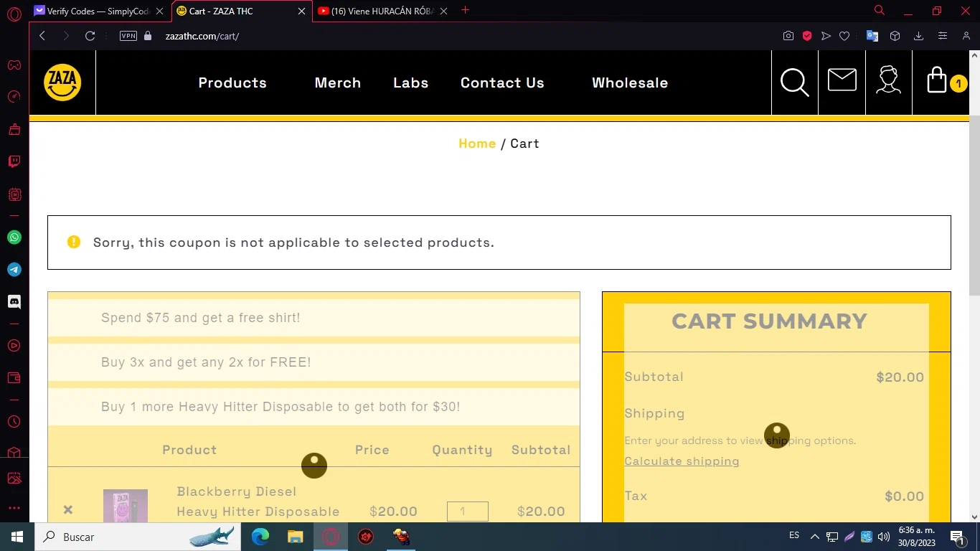
Task: Remove Blackberry Diesel item with X
Action: (68, 509)
